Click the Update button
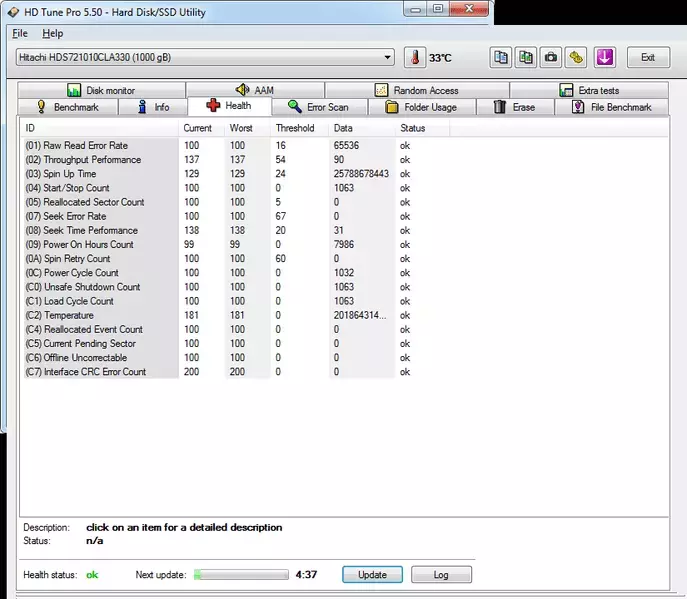687x599 pixels. coord(372,574)
